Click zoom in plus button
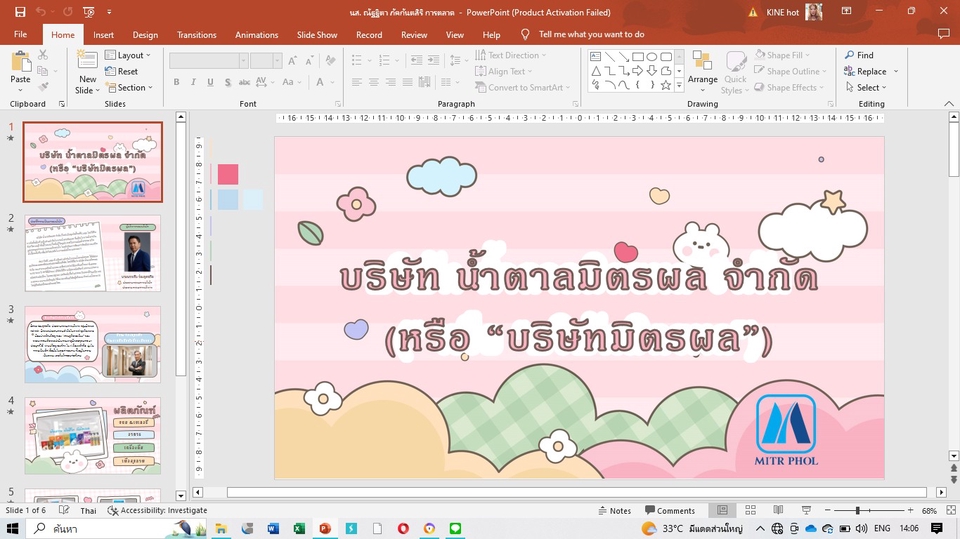The image size is (960, 539). point(910,510)
